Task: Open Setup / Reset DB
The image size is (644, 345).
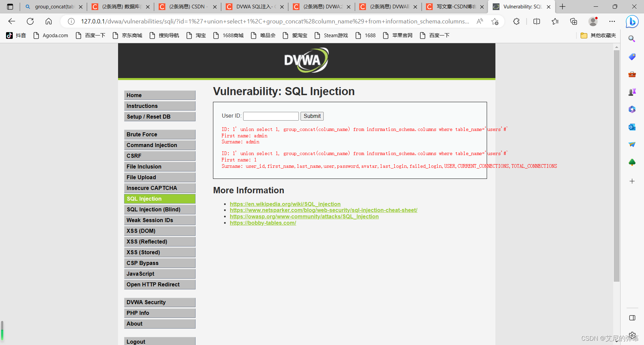Action: coord(160,117)
